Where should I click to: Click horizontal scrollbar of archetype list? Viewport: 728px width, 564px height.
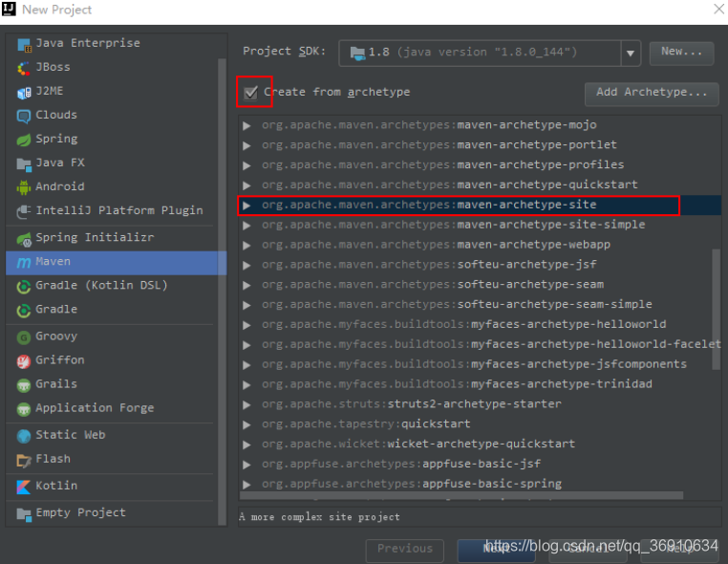(461, 495)
